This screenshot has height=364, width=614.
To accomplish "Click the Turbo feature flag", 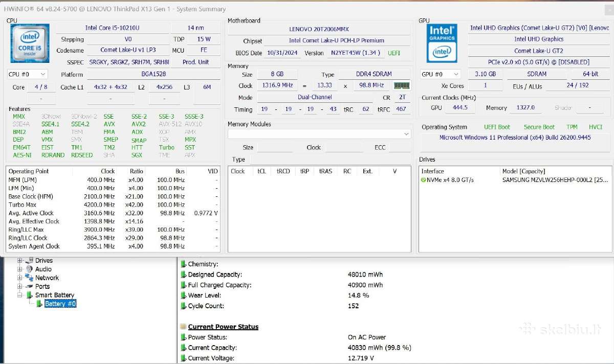I will (x=166, y=147).
